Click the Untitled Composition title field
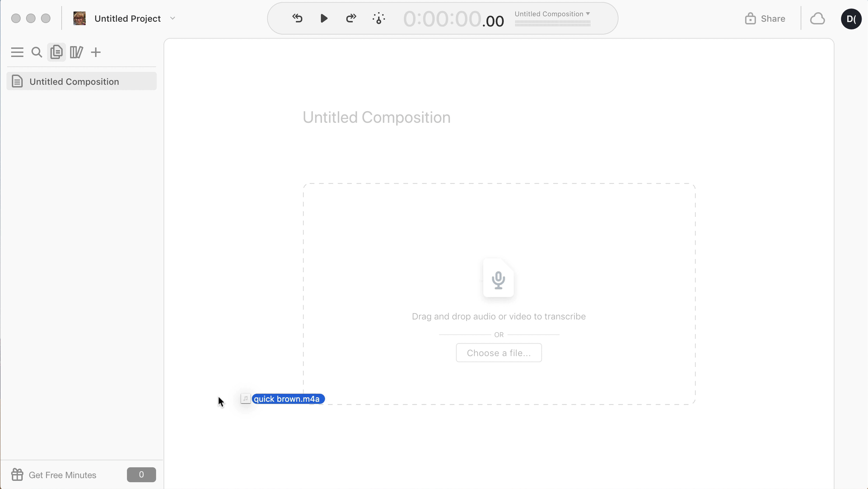Image resolution: width=868 pixels, height=489 pixels. pyautogui.click(x=376, y=118)
